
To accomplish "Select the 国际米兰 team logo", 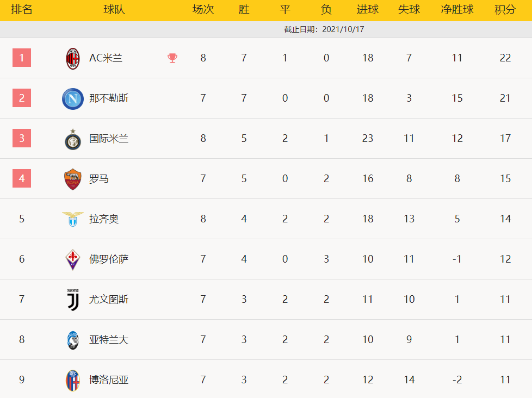I will click(x=72, y=139).
